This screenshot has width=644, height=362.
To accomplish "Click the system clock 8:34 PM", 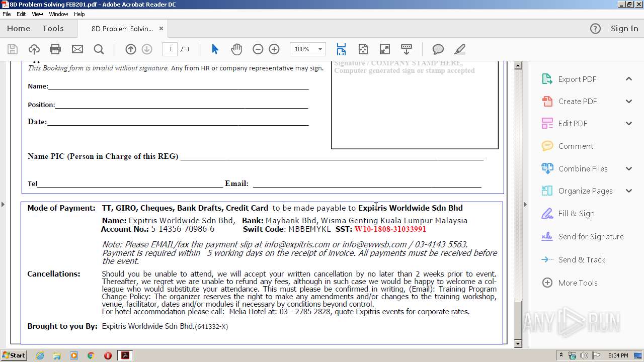I will (618, 355).
